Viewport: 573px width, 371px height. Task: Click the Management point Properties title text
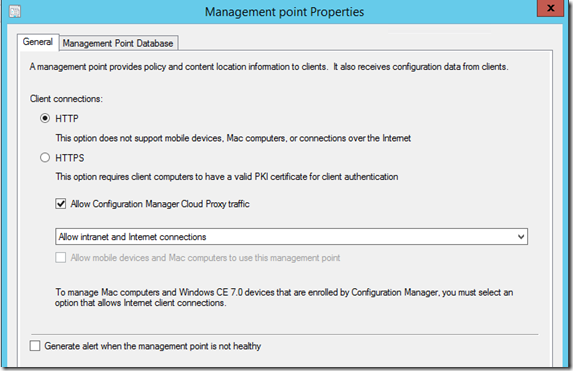[284, 12]
